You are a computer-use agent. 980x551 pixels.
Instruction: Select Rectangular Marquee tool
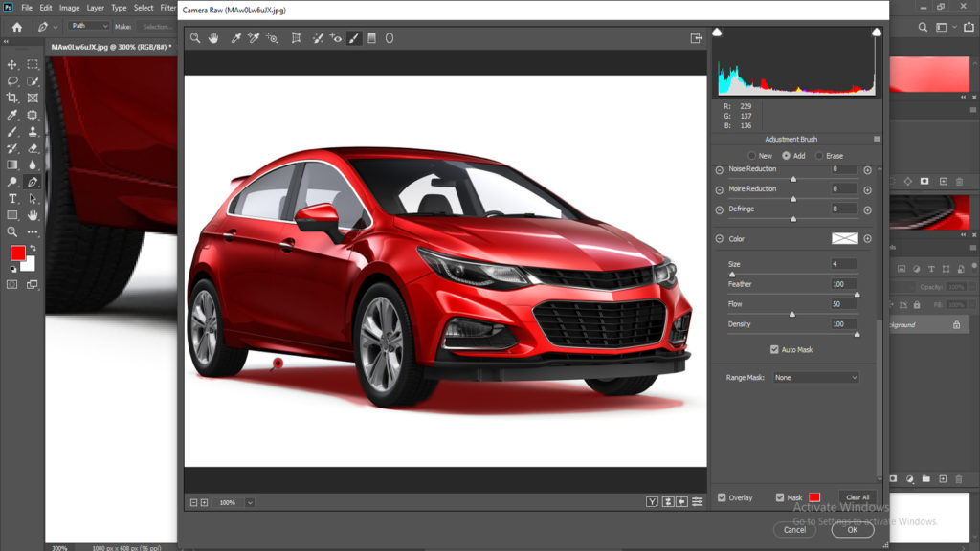(x=33, y=64)
